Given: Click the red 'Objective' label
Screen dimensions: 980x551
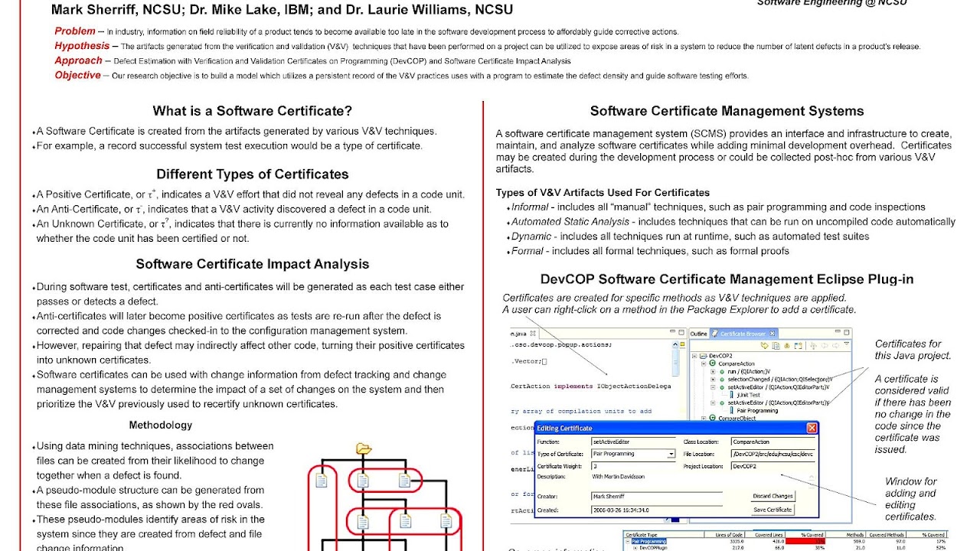Looking at the screenshot, I should (x=77, y=75).
